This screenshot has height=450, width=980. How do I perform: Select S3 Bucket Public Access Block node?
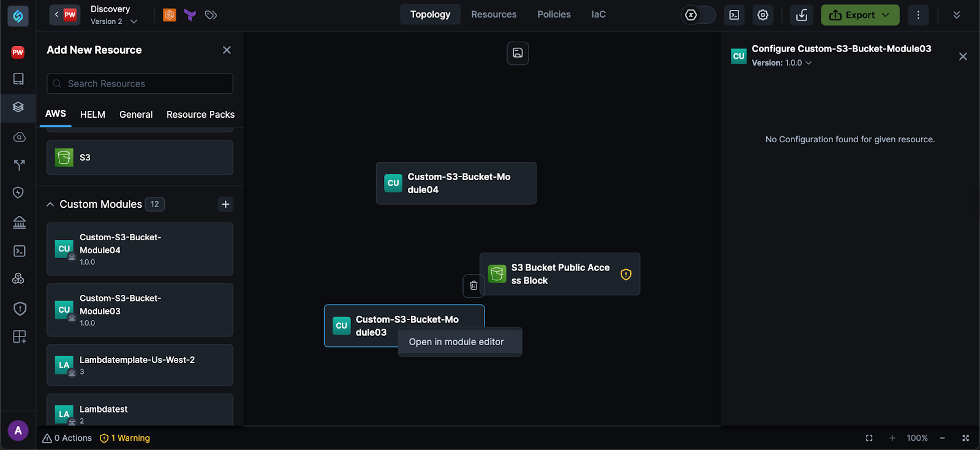560,274
